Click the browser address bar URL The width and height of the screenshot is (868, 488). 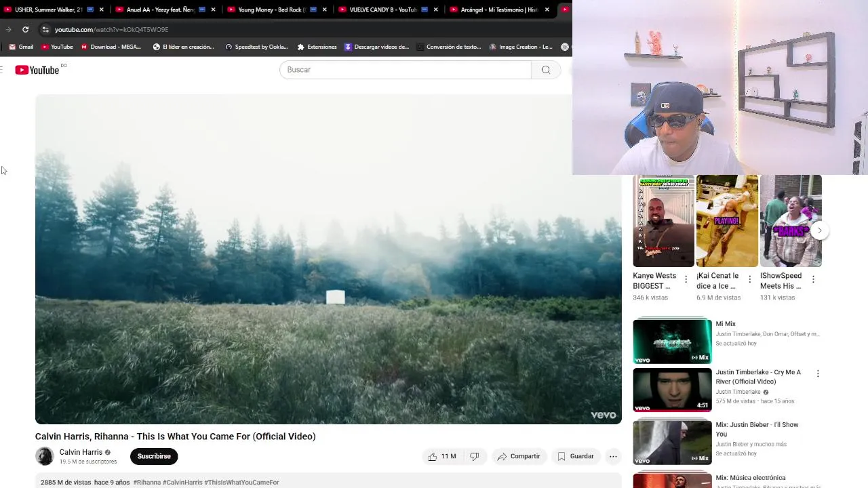[x=111, y=29]
